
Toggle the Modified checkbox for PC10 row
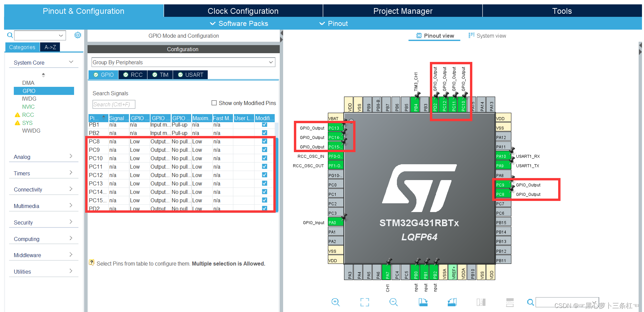click(265, 158)
